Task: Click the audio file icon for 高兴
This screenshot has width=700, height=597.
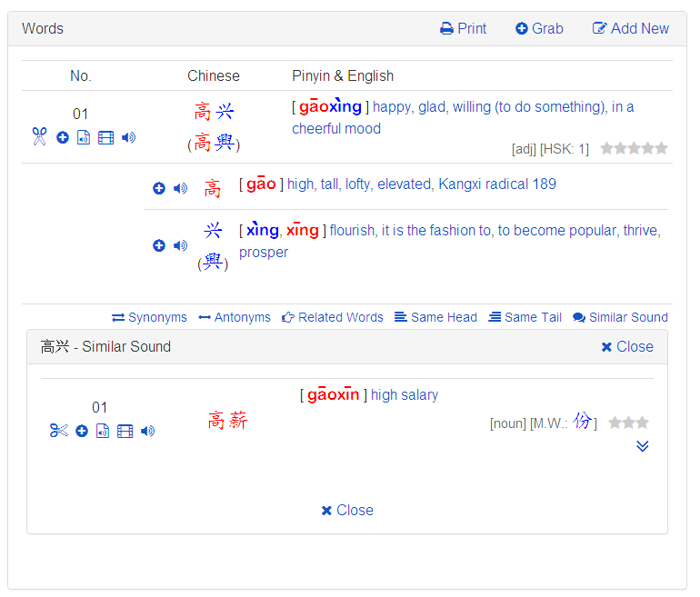Action: point(84,137)
